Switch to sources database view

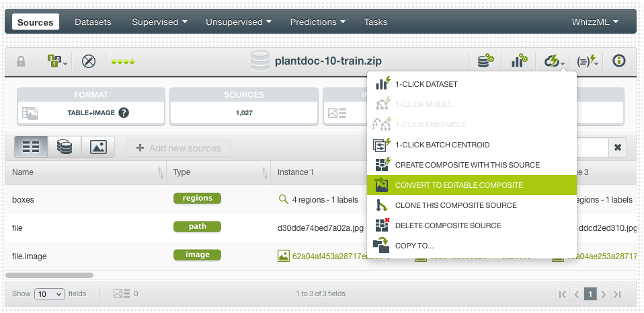tap(65, 147)
